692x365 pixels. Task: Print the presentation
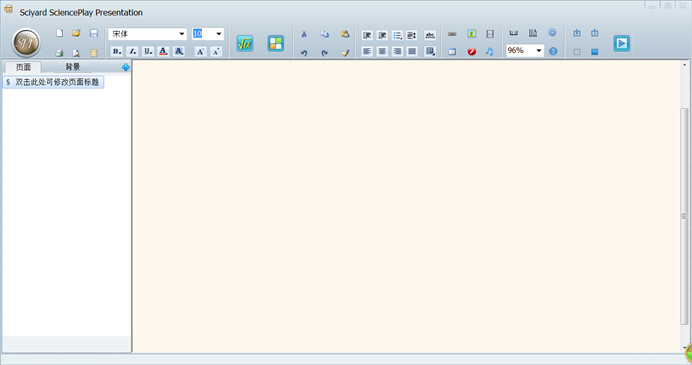pyautogui.click(x=60, y=53)
